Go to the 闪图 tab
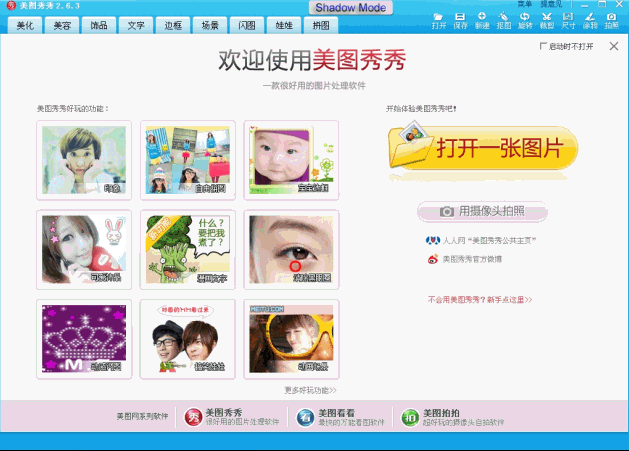 coord(247,25)
